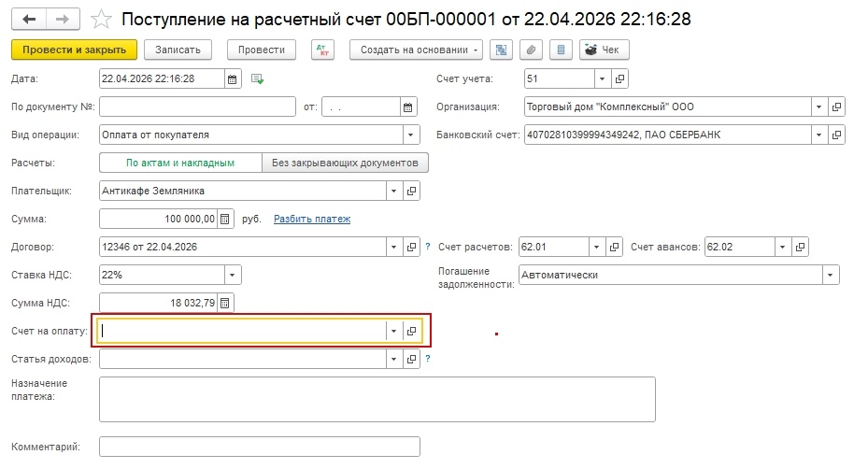Open Организация record with open-form icon
Screen dimensions: 868x469
click(836, 107)
